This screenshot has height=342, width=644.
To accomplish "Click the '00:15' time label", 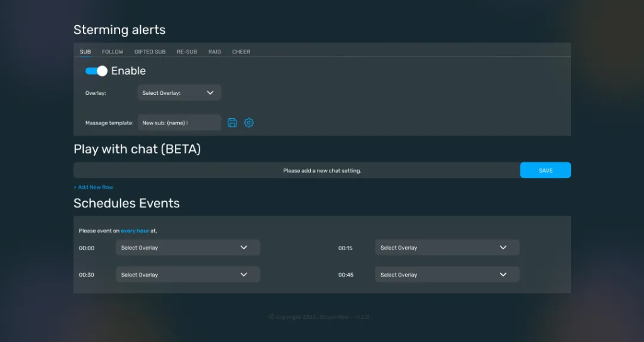I will tap(345, 248).
